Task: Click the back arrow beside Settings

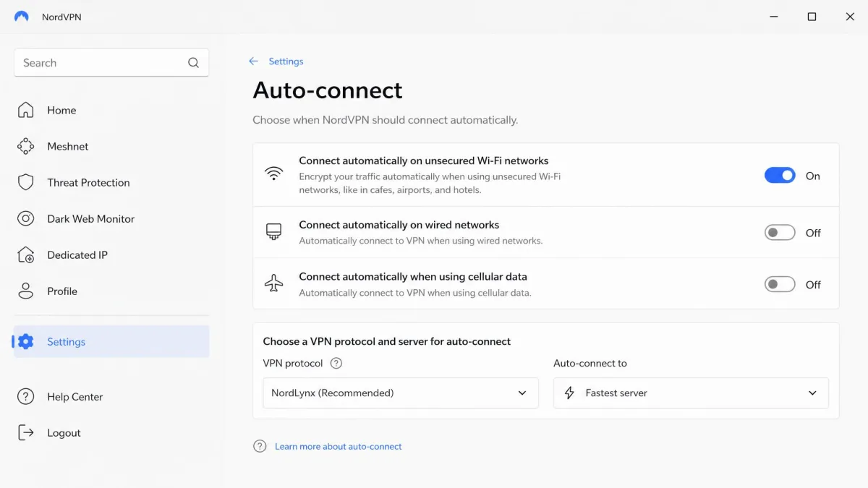Action: [253, 61]
